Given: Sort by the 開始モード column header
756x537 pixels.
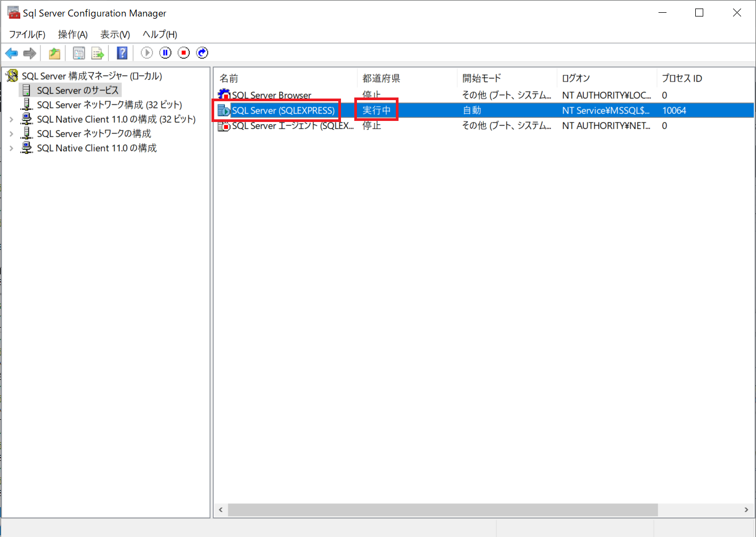Looking at the screenshot, I should pos(507,78).
